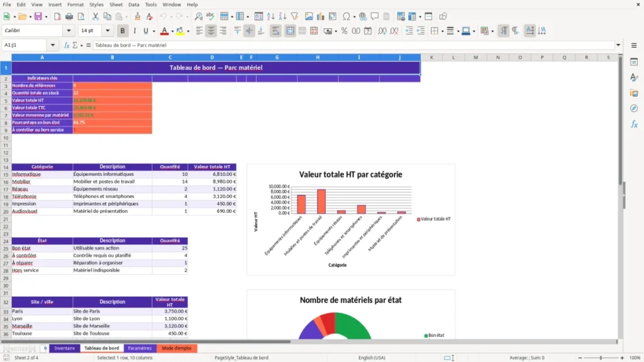Open the font size 14 pt dropdown
This screenshot has height=362, width=644.
point(108,30)
